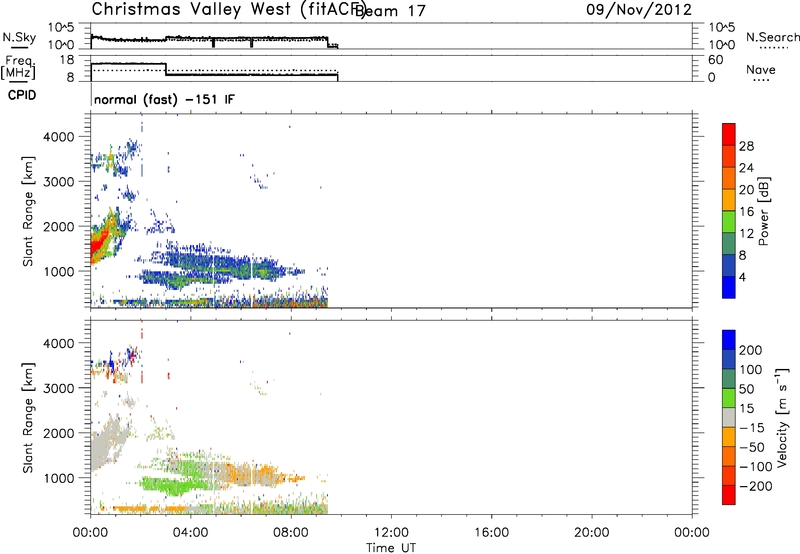Viewport: 800px width, 554px height.
Task: Click the 'N.Search' legend label
Action: tap(772, 37)
